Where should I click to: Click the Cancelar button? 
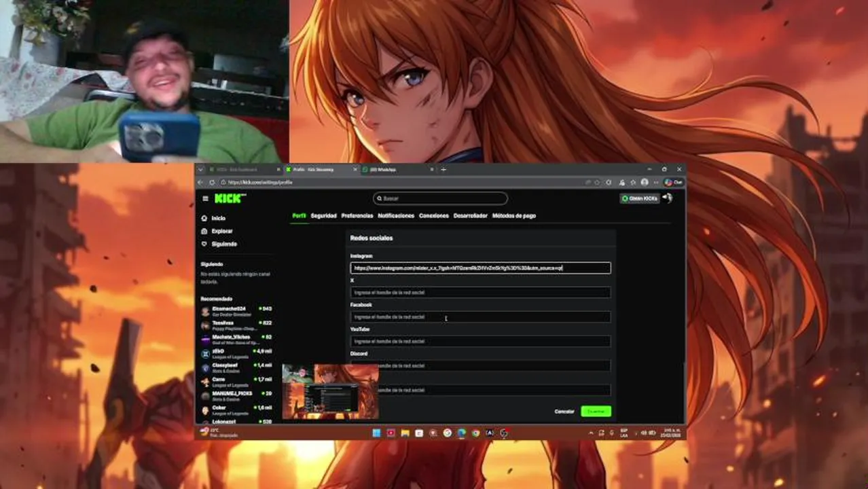564,411
